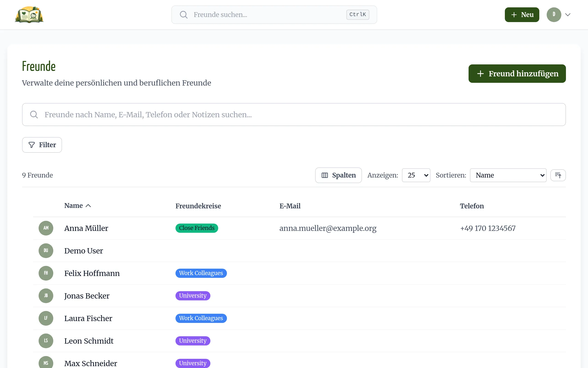Screen dimensions: 588x368
Task: Click the Telefon column header
Action: click(472, 206)
